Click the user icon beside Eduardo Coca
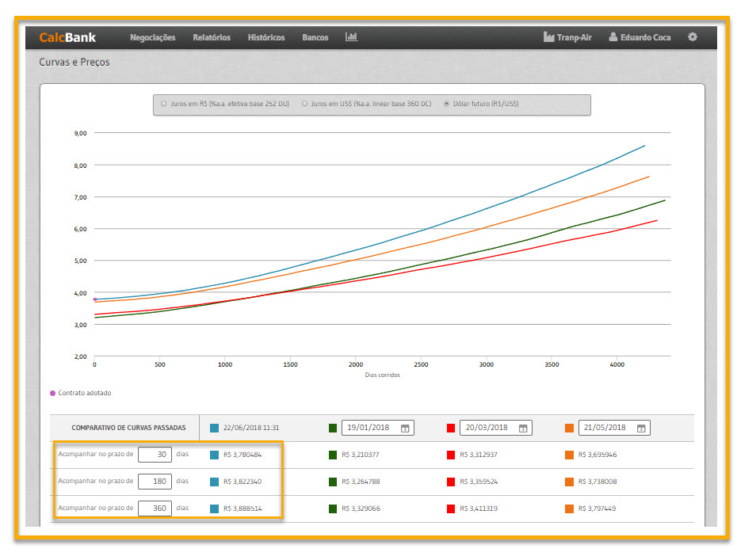 pyautogui.click(x=613, y=36)
